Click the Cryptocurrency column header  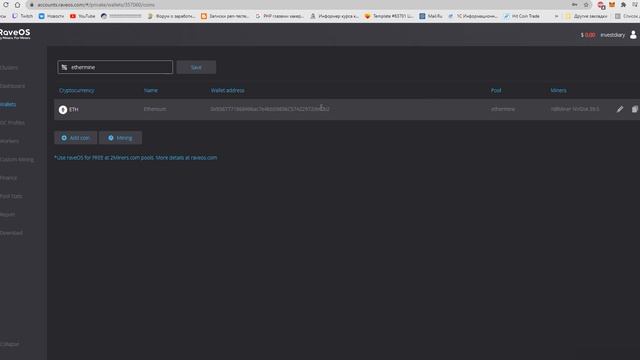point(77,90)
